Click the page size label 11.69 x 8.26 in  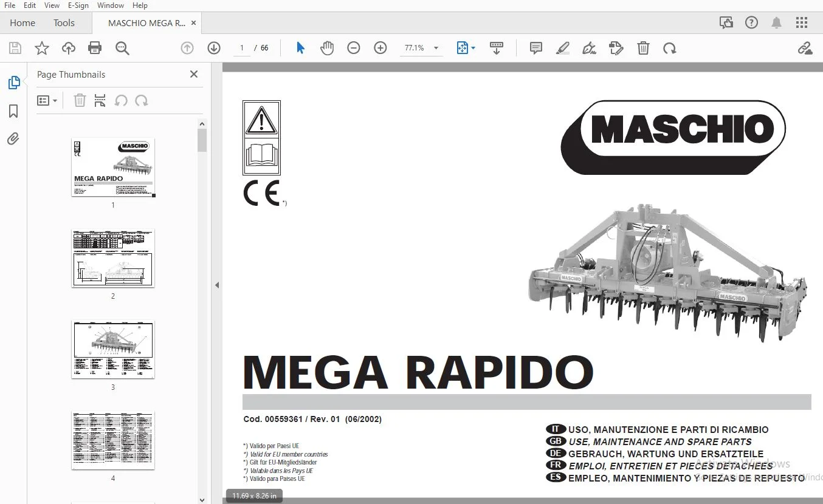point(254,496)
